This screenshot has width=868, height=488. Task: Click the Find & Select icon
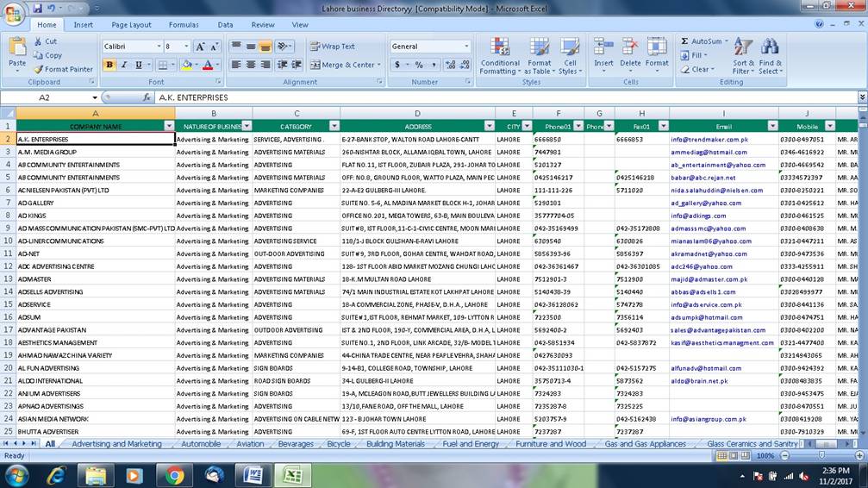[x=770, y=54]
